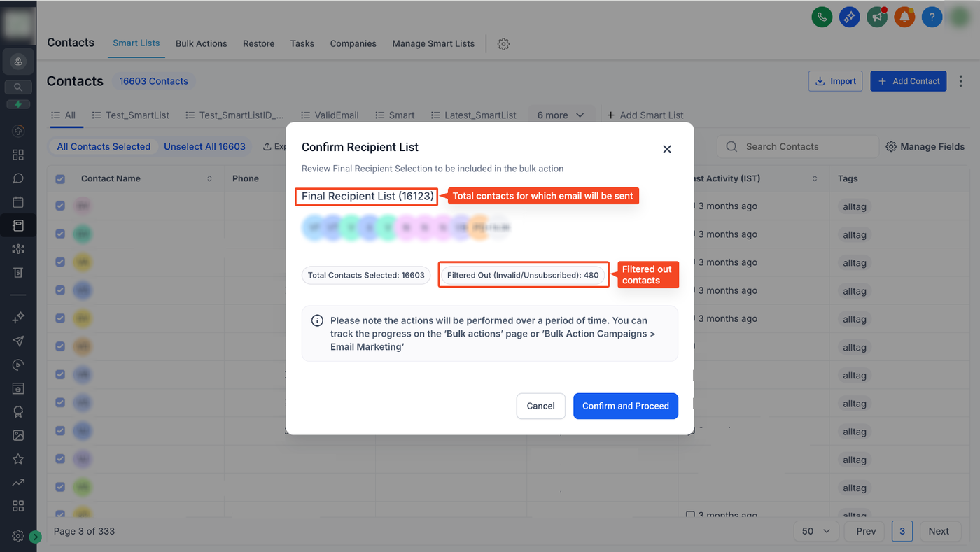980x552 pixels.
Task: Go to the Next page
Action: pos(939,531)
